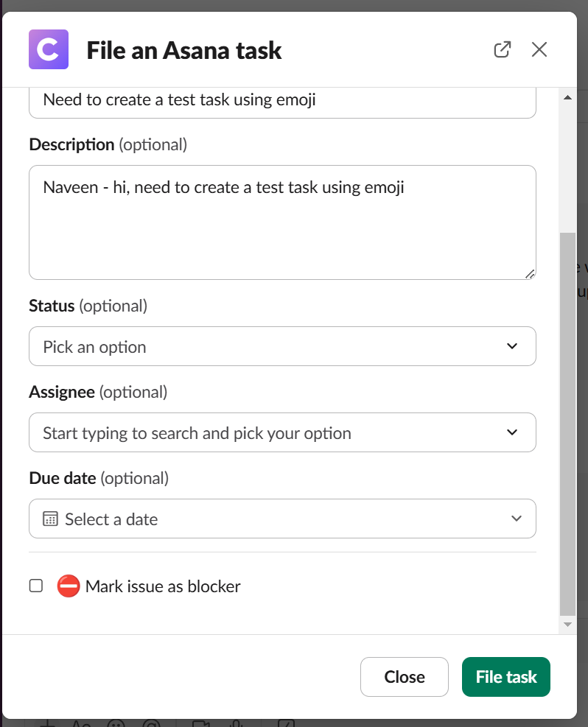This screenshot has width=588, height=727.
Task: Click the scrollbar up arrow
Action: (x=567, y=97)
